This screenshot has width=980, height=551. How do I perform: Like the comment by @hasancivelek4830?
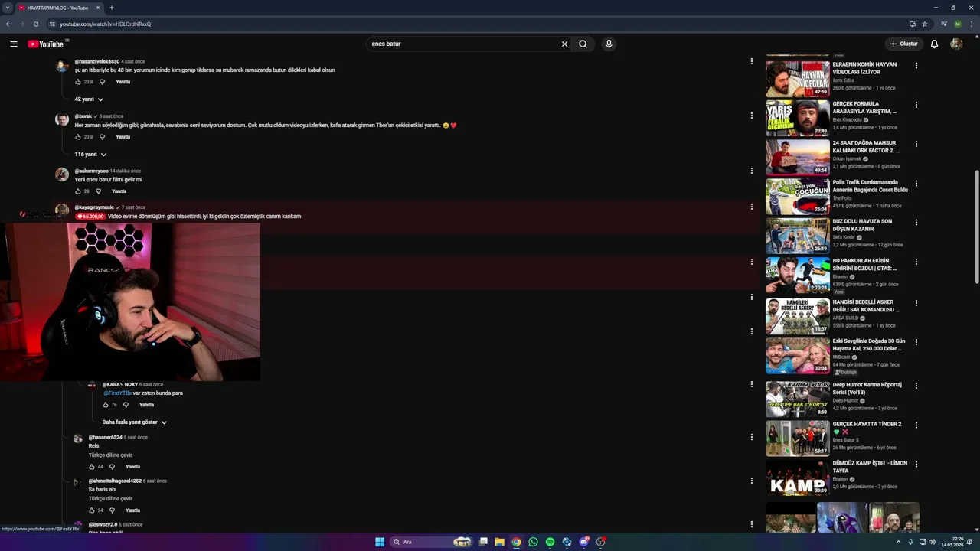click(x=78, y=82)
